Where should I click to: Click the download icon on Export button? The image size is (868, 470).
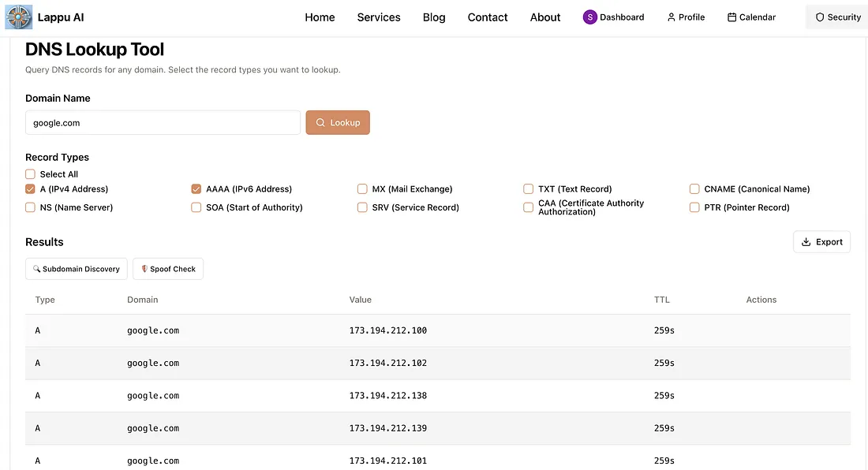(806, 242)
